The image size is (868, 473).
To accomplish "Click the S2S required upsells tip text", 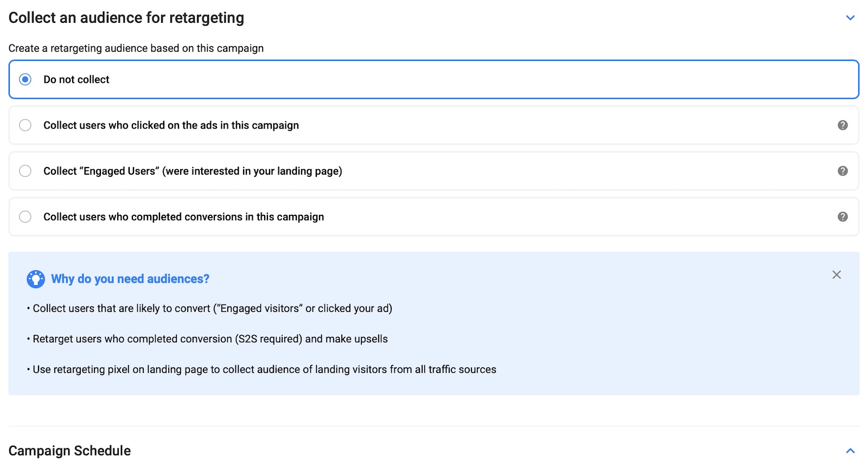I will tap(210, 339).
